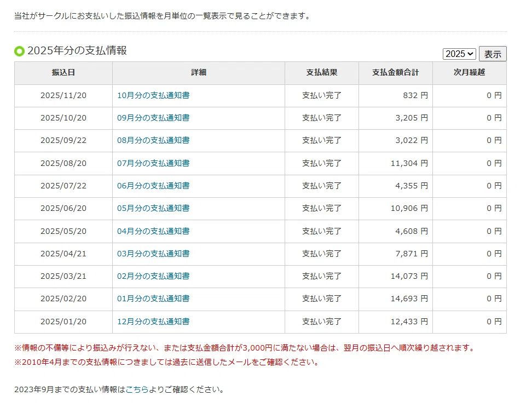Select the 支払金額合計 column header
The image size is (532, 413).
coord(396,72)
